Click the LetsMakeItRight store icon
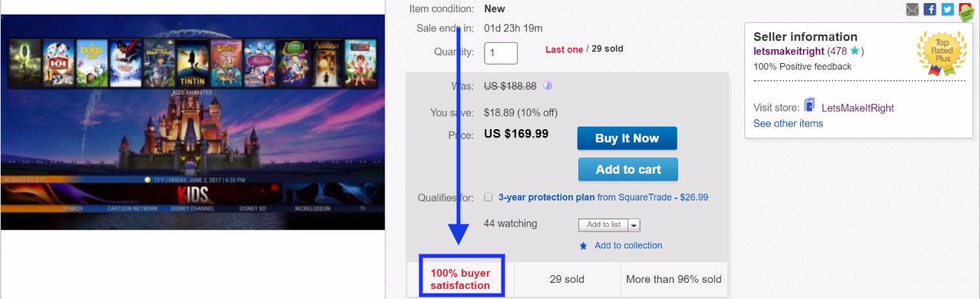 (809, 105)
